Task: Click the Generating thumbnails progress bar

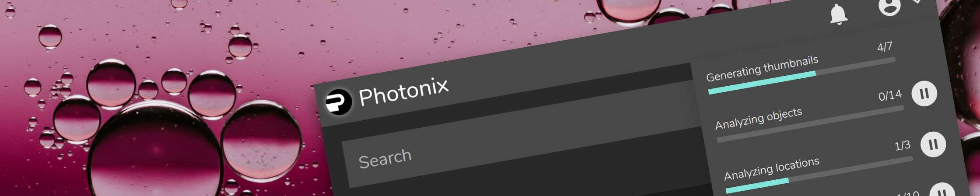Action: 801,76
